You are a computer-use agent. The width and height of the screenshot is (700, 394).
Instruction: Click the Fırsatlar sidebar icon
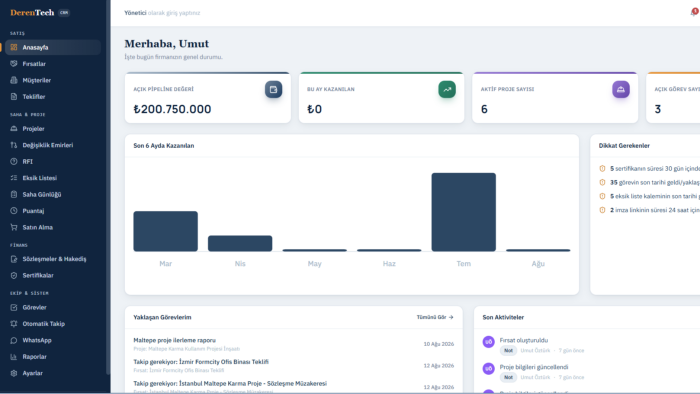coord(14,64)
